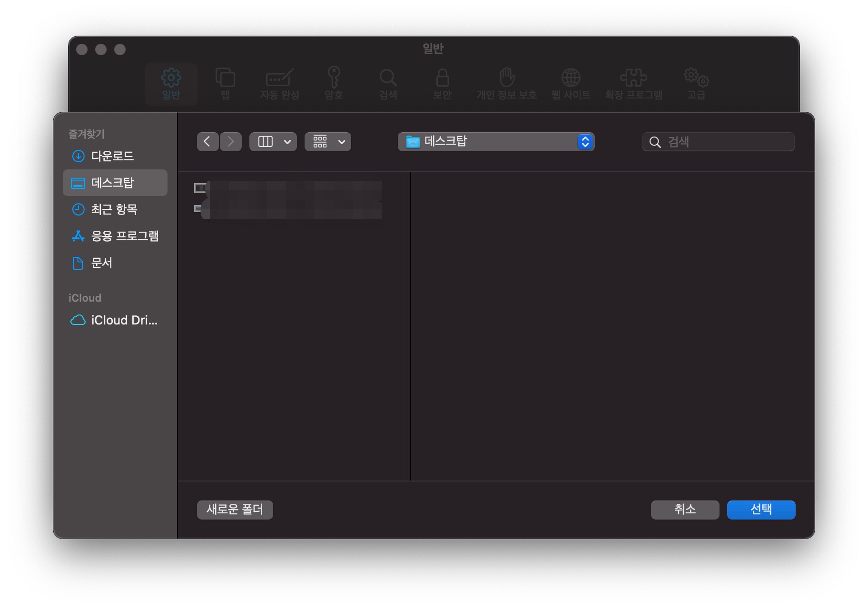Switch to the 탭 preferences tab
Image resolution: width=868 pixels, height=609 pixels.
(225, 84)
